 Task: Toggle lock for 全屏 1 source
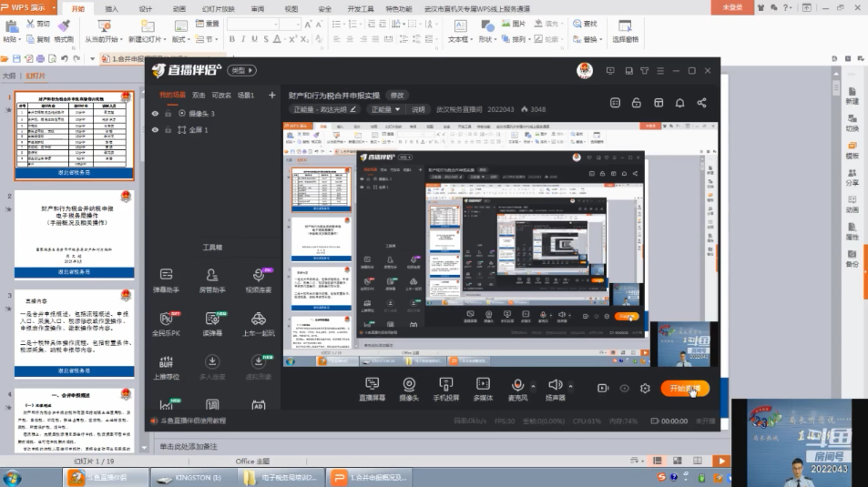click(x=168, y=130)
